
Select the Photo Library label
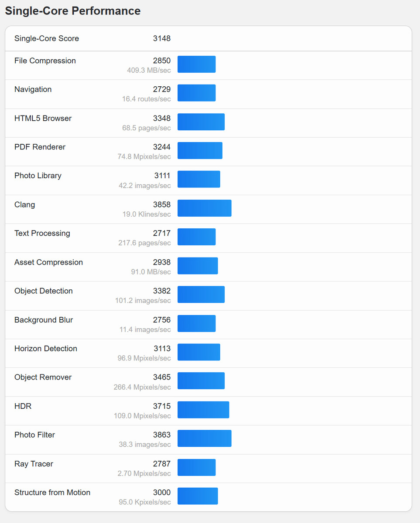(x=38, y=176)
